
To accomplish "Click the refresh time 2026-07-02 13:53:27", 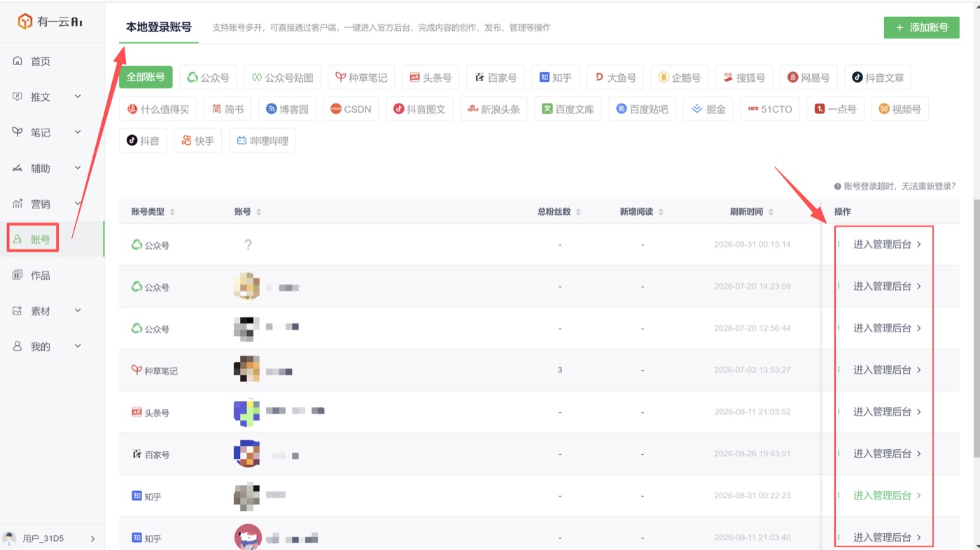I will 752,370.
